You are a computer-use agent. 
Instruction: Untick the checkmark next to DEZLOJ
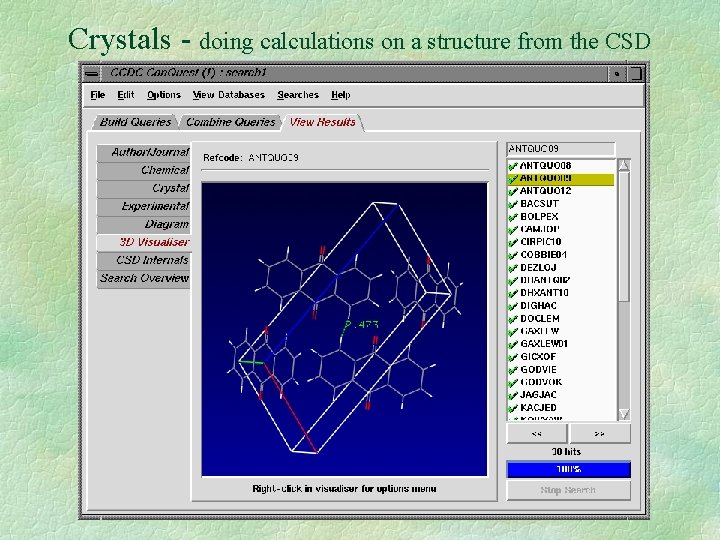pyautogui.click(x=513, y=268)
